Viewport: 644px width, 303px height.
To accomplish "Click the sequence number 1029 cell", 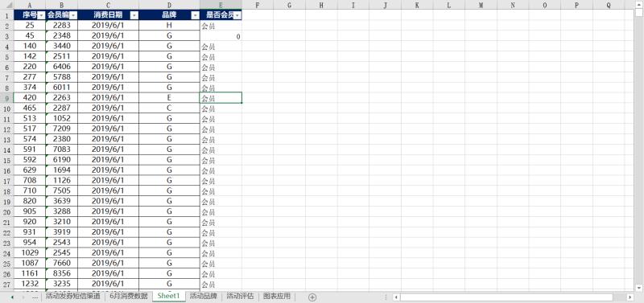I will [30, 252].
